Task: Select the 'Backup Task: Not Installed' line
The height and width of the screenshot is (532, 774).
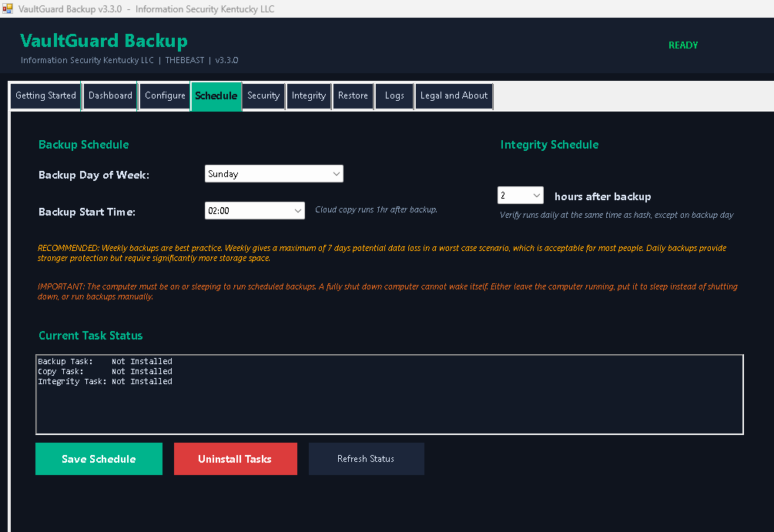Action: pos(106,361)
